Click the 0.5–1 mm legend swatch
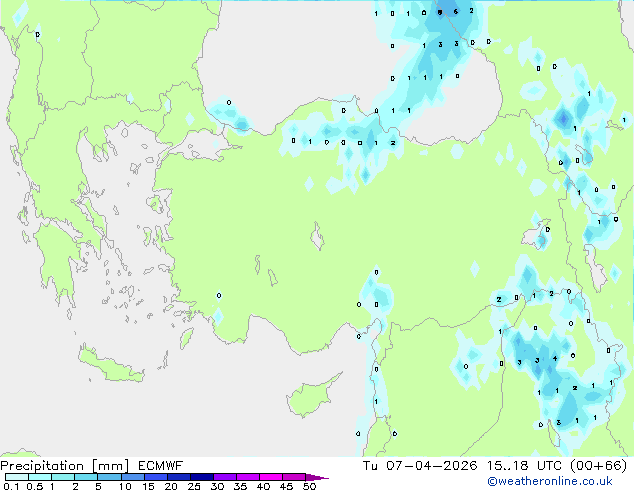Screen dimensions: 634x490 click(40, 477)
